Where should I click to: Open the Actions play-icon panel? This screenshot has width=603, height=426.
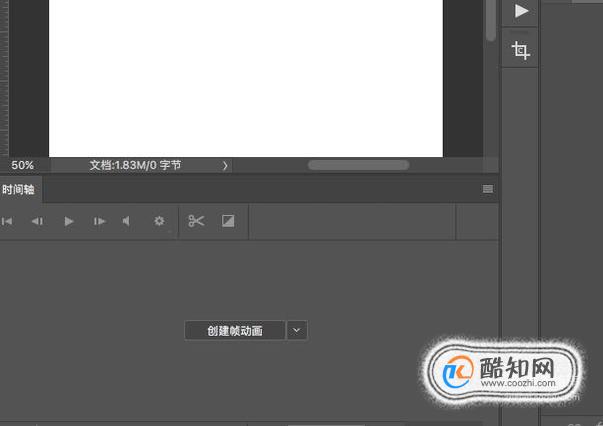[x=521, y=11]
